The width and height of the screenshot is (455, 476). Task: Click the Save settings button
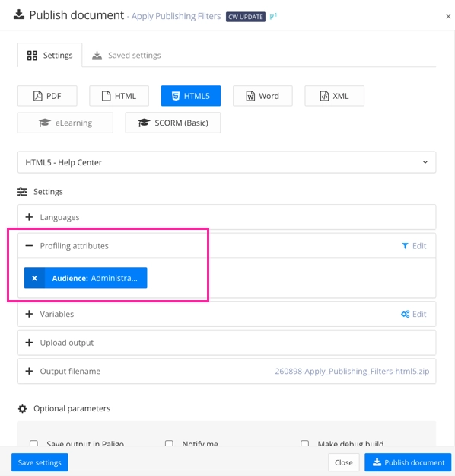pos(40,462)
